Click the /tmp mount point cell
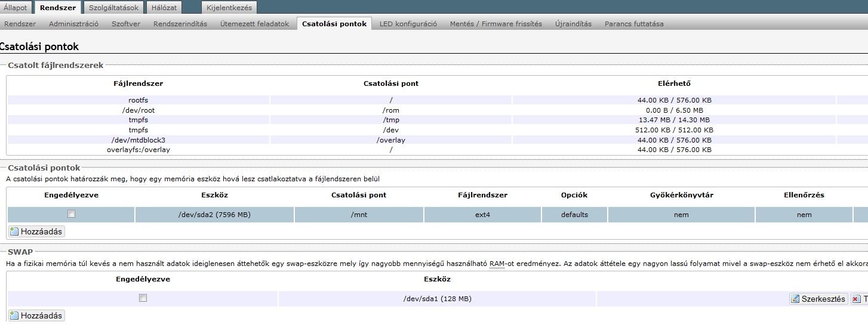The width and height of the screenshot is (868, 325). coord(391,120)
